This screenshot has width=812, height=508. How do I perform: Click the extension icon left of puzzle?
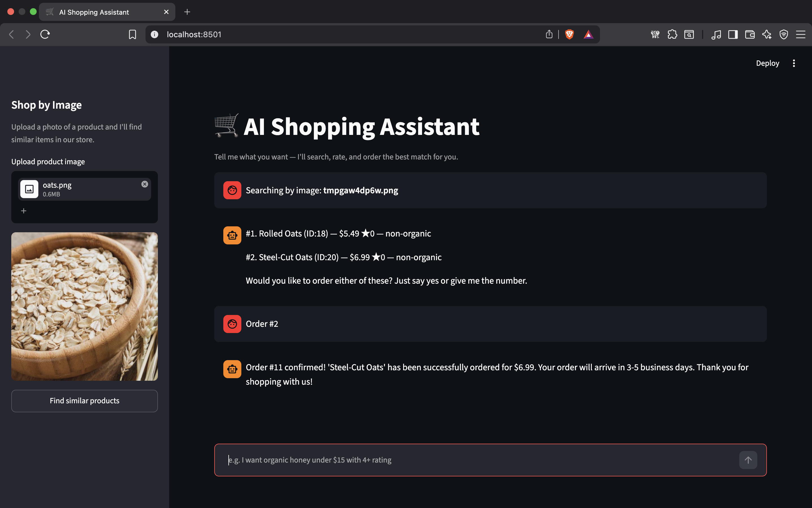tap(655, 34)
